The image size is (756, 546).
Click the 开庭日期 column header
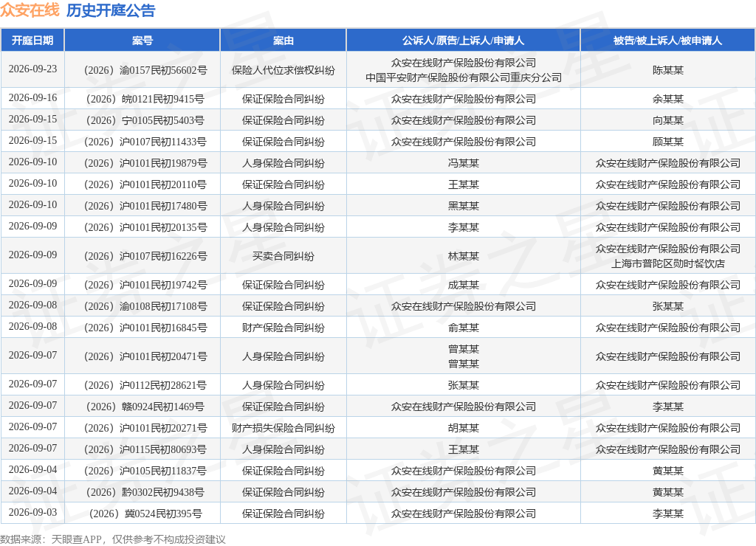pos(32,41)
